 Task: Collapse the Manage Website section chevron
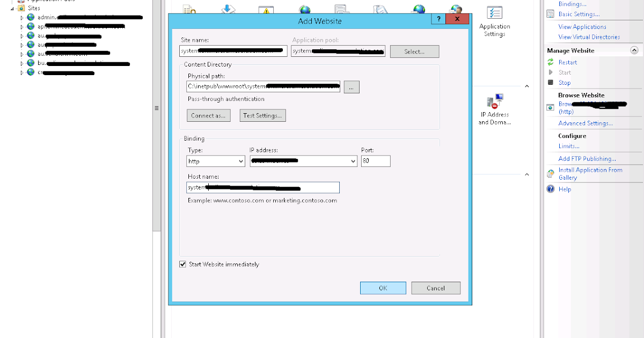pyautogui.click(x=634, y=50)
